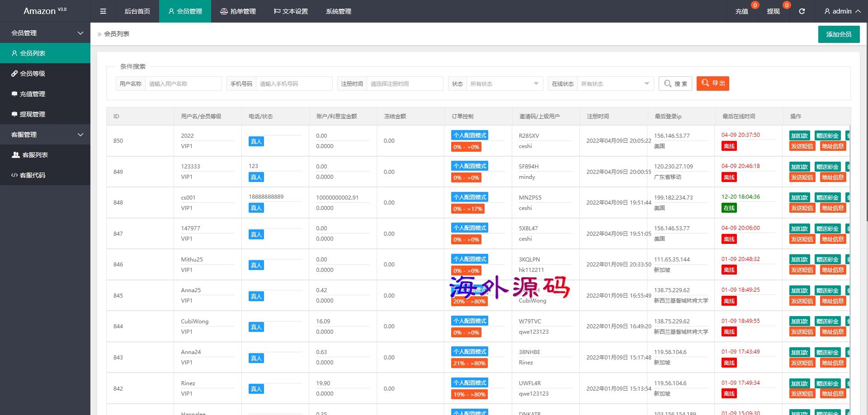Click the 真人 tag for user 123333
Screen dimensions: 868x415
pos(256,177)
